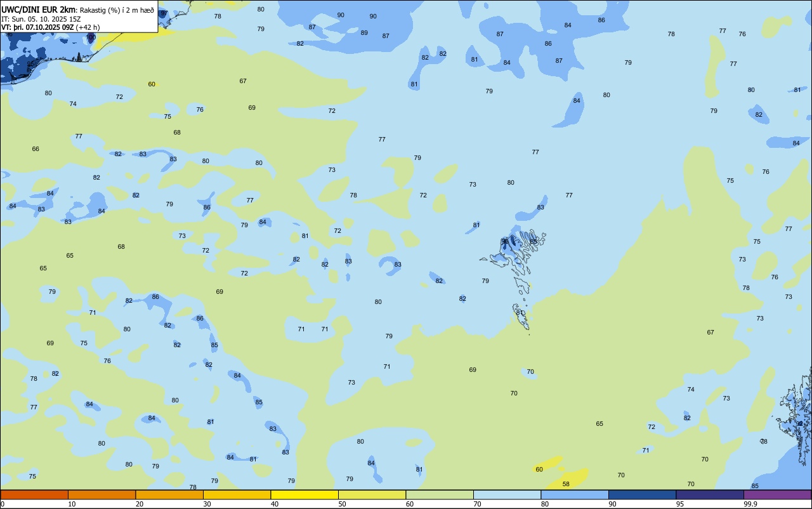
Task: Select the 'VT: þri. 07.10.2025 09Z' valid time
Action: tap(37, 27)
